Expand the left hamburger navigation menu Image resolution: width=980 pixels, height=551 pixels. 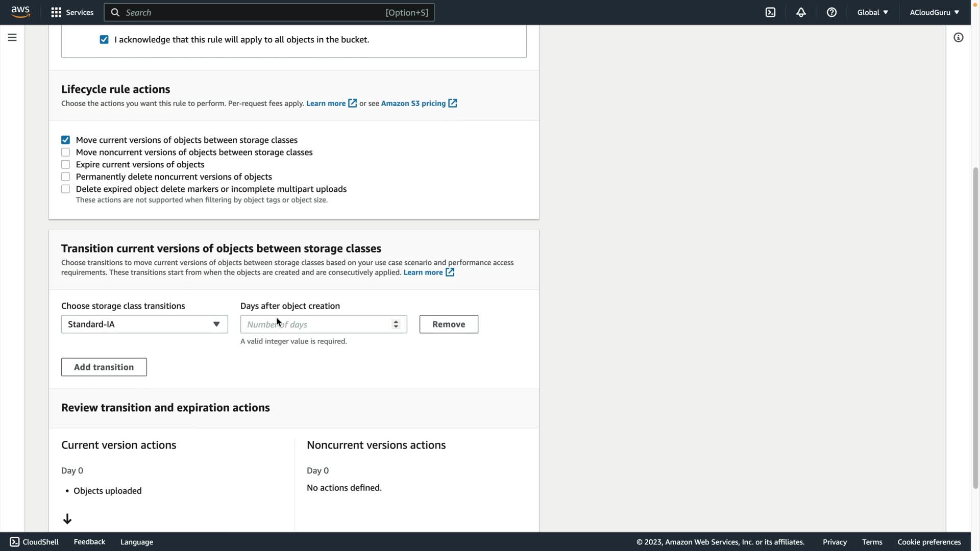click(12, 38)
